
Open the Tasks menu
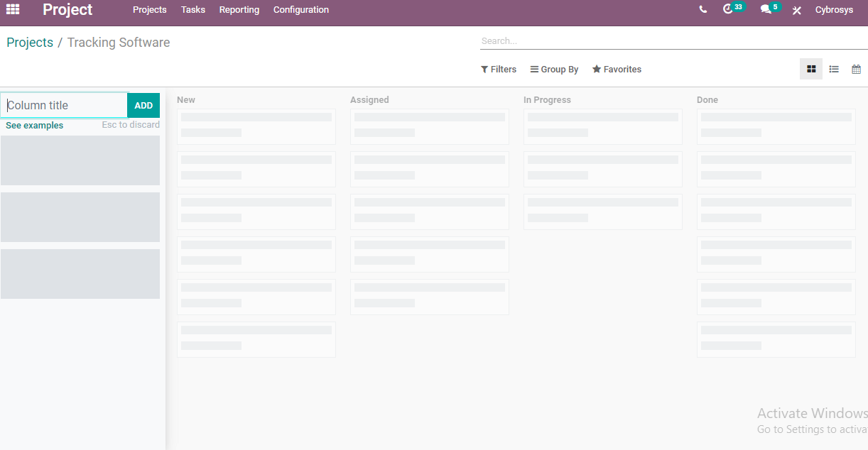(x=193, y=10)
